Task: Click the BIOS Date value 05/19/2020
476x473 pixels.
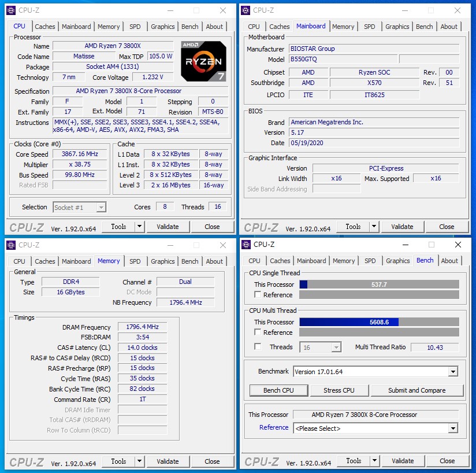Action: point(374,143)
